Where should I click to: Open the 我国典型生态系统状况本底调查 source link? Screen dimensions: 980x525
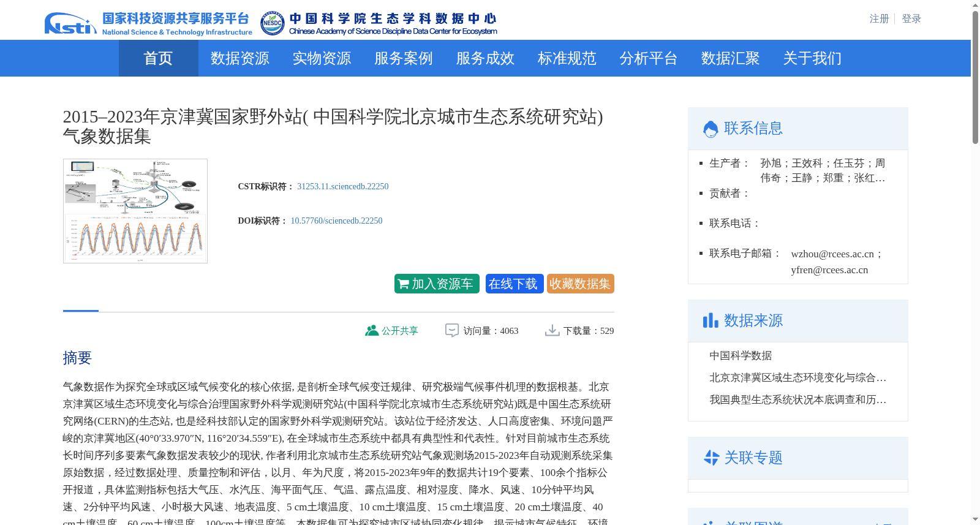(x=797, y=399)
